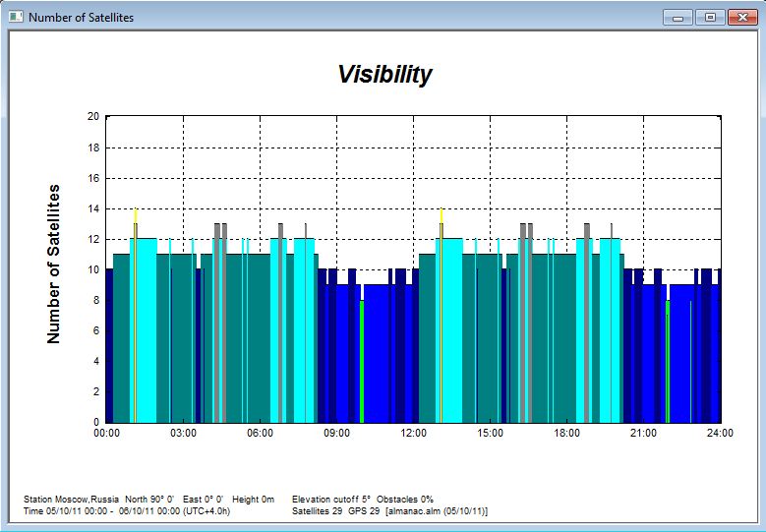Image resolution: width=766 pixels, height=532 pixels.
Task: Click the 21:00 tick label on time axis
Action: (x=643, y=433)
